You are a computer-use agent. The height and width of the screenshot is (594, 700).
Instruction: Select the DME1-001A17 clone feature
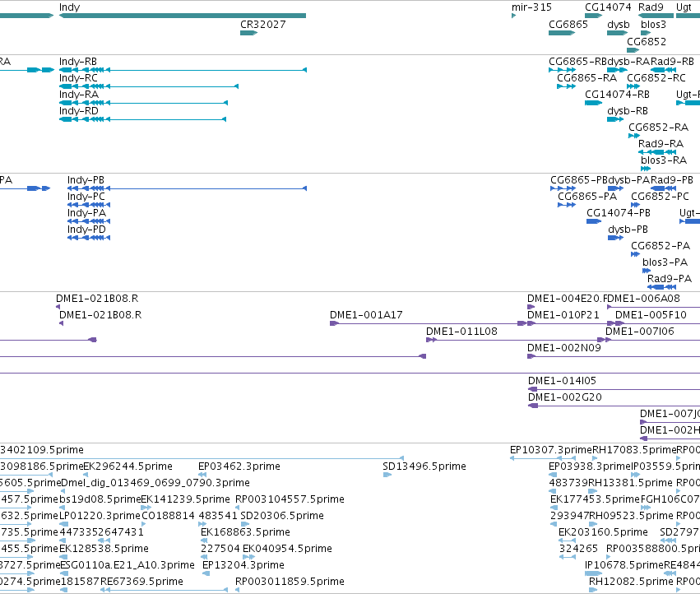(428, 323)
